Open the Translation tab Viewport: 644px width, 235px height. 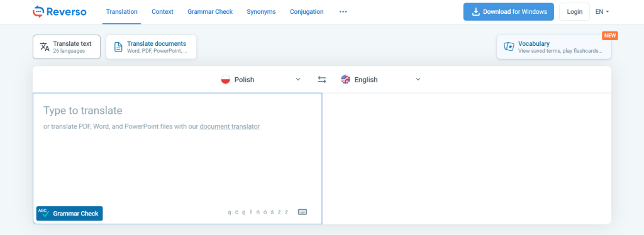click(x=121, y=11)
